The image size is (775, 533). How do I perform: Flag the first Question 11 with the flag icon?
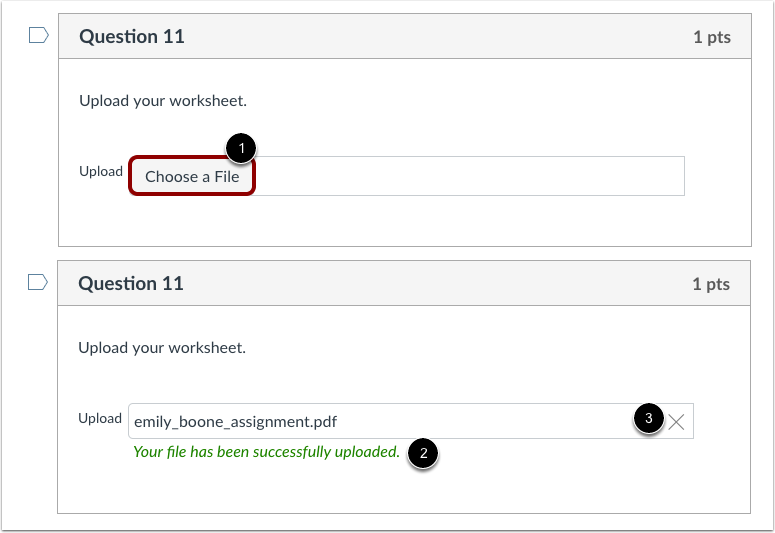(x=39, y=36)
